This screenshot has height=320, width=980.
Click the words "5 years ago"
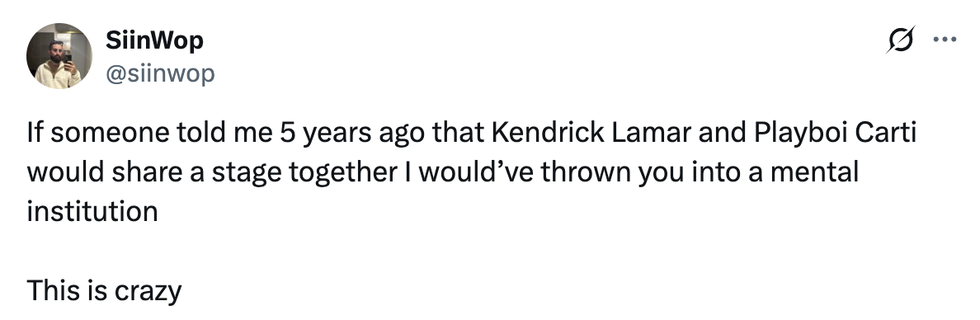(x=354, y=134)
